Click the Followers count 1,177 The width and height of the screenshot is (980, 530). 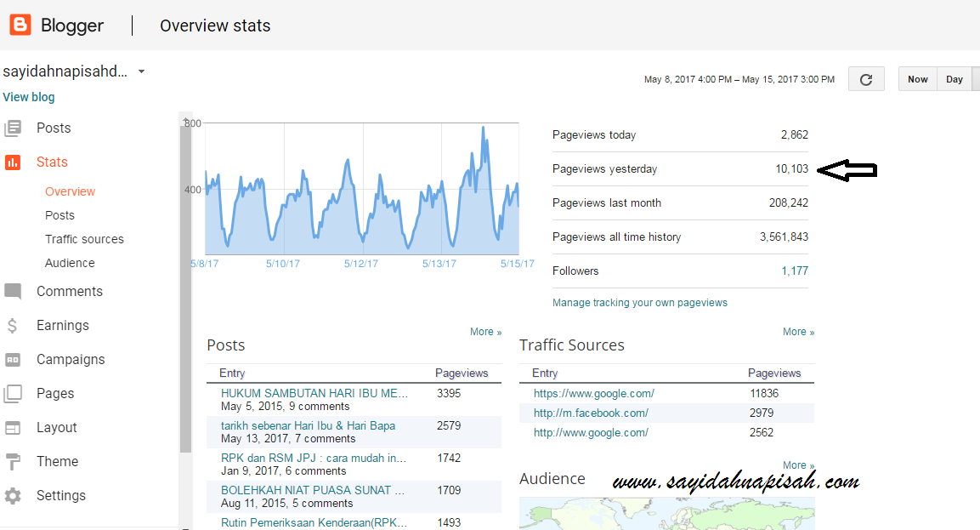click(795, 271)
